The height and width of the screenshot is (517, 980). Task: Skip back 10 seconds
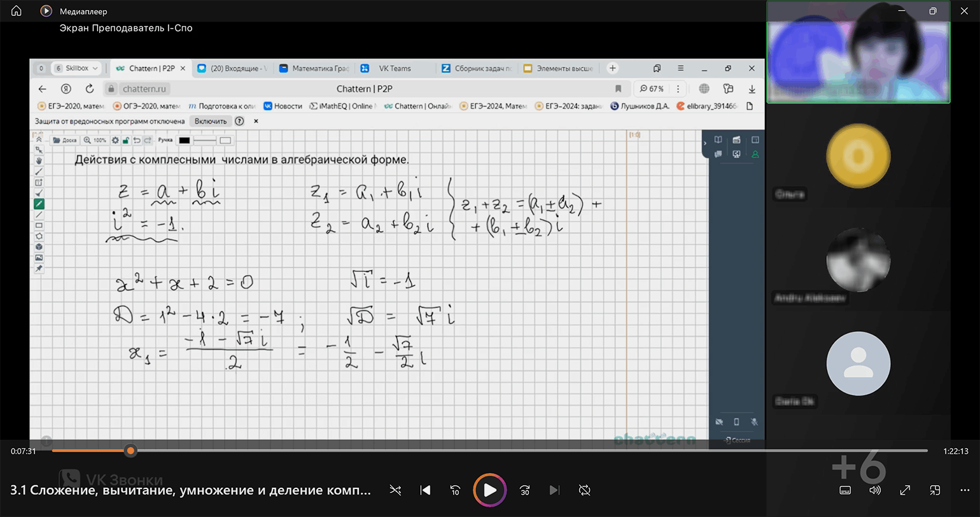pos(455,490)
